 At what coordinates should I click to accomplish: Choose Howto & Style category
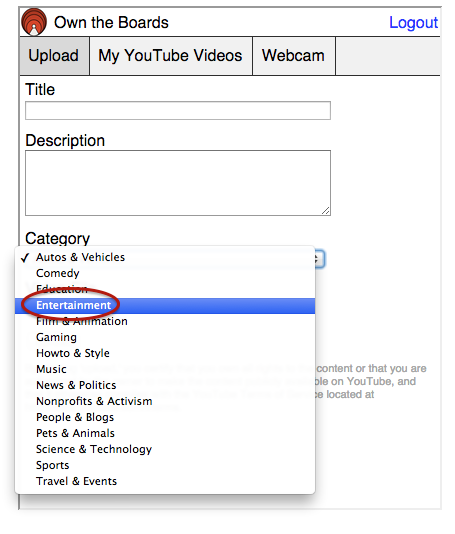pos(165,353)
